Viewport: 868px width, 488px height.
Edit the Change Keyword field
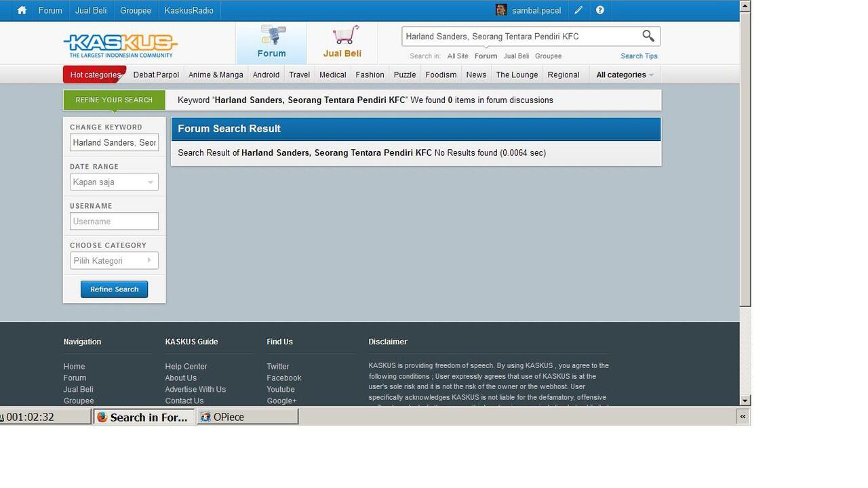pos(114,142)
